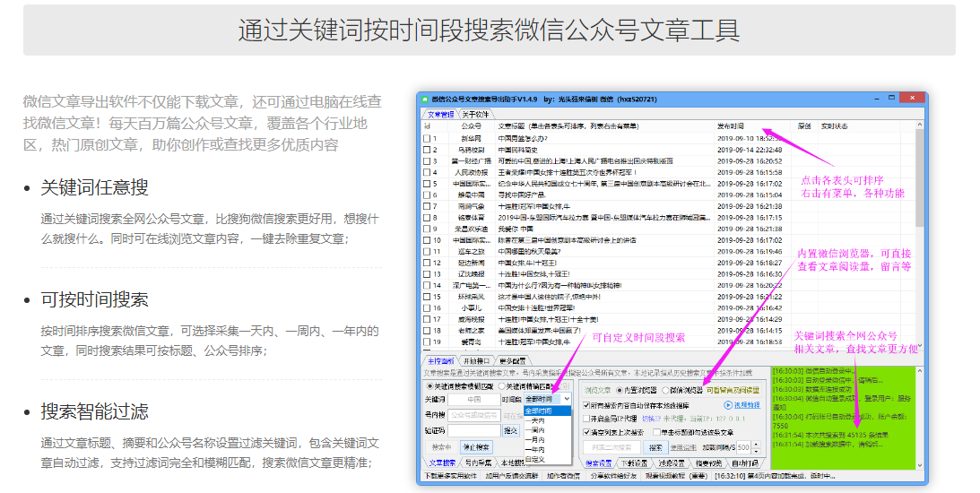Choose the 微信浏览器 radio option

[665, 391]
